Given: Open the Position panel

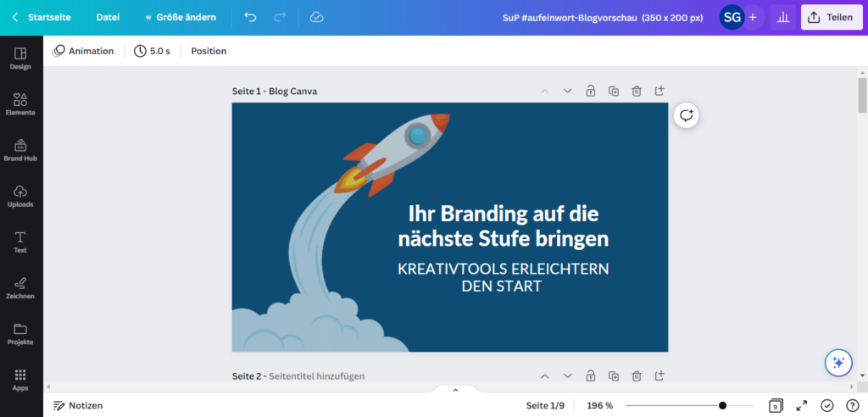Looking at the screenshot, I should pyautogui.click(x=209, y=51).
